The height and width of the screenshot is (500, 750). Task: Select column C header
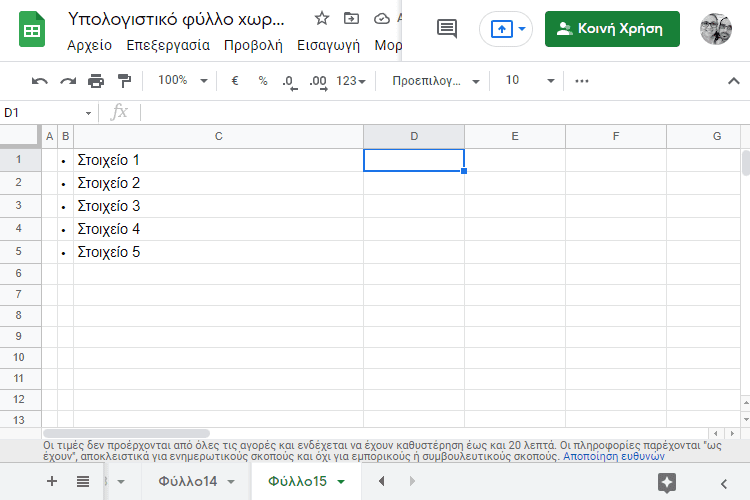219,136
